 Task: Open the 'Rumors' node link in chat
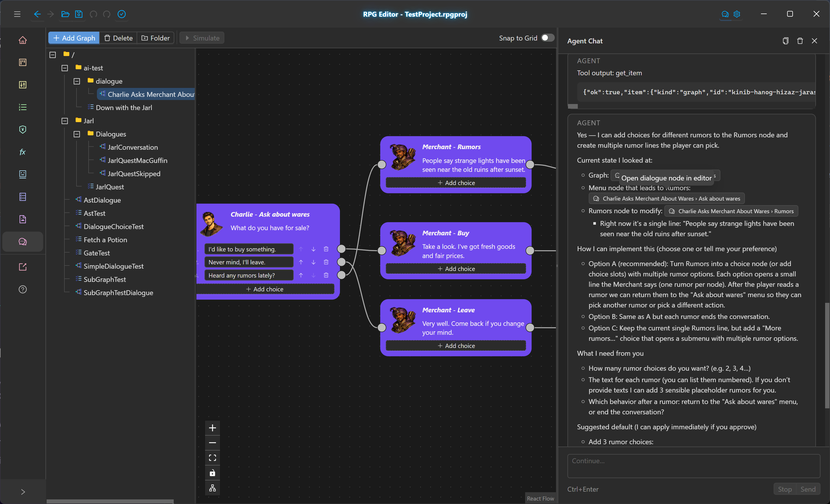(731, 211)
